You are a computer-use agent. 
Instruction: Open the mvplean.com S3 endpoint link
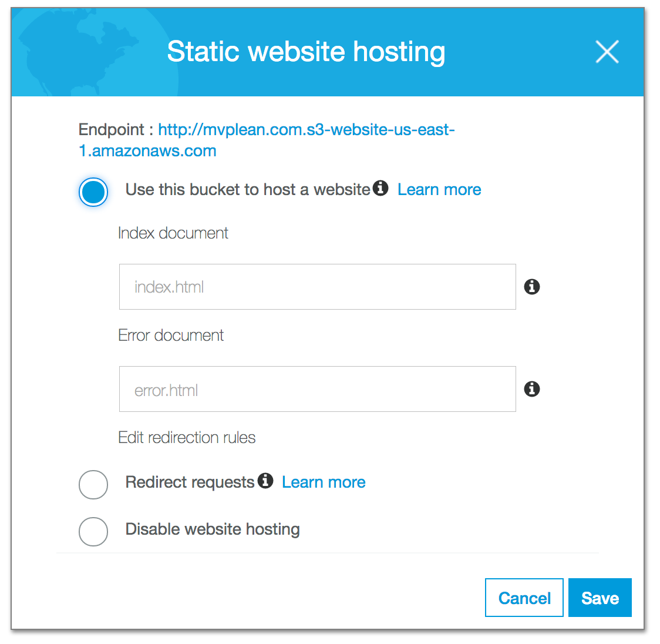(267, 140)
